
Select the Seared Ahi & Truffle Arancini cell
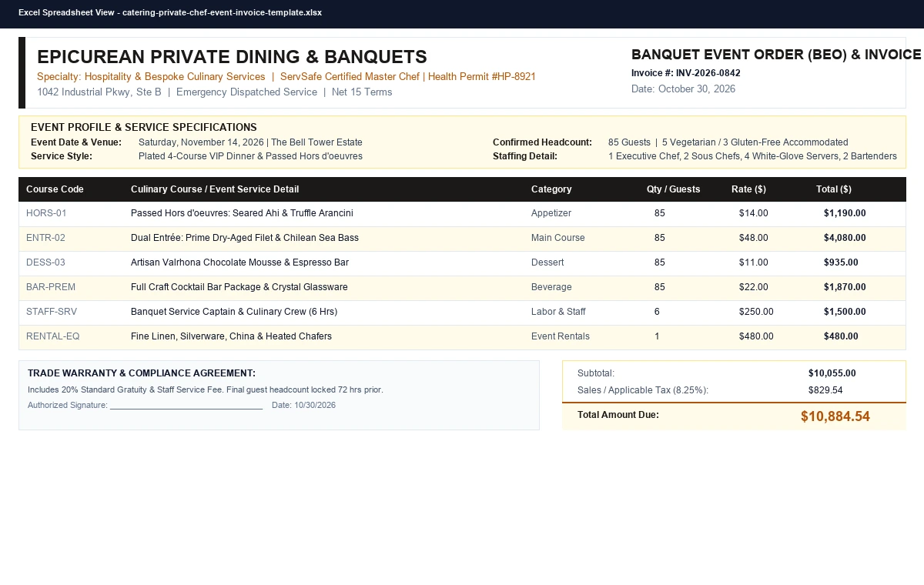[x=242, y=213]
